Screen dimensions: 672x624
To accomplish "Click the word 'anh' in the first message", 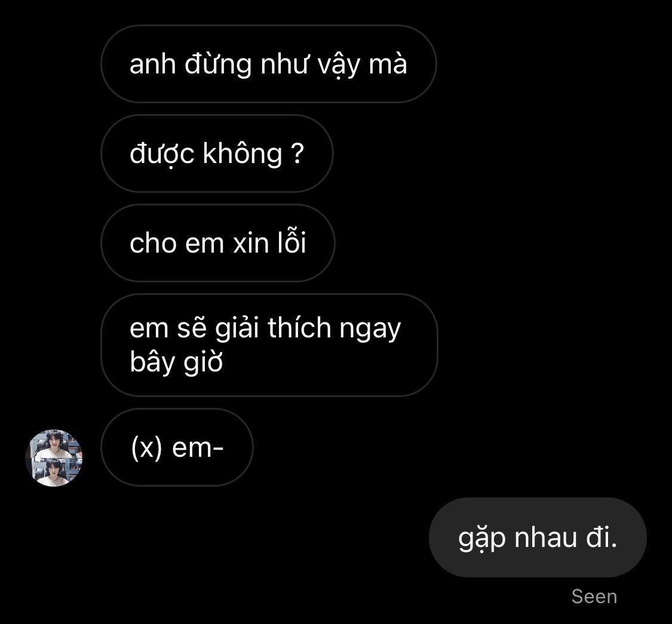I will click(152, 64).
